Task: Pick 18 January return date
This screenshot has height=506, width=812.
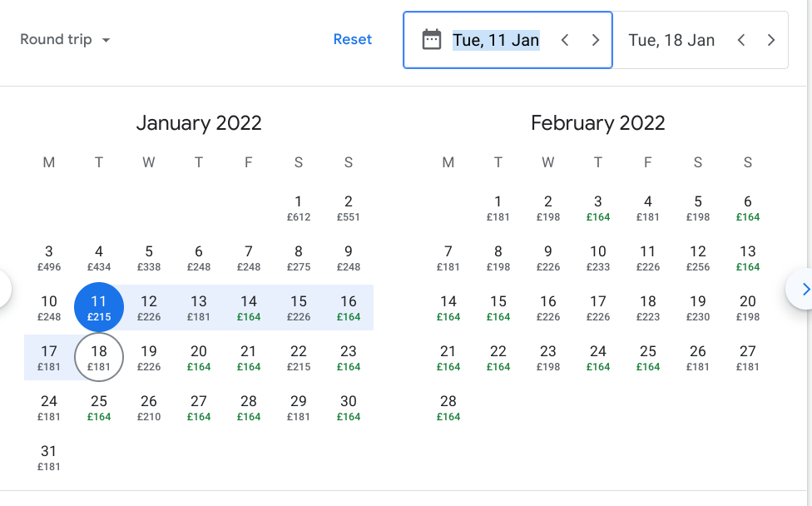Action: (99, 357)
